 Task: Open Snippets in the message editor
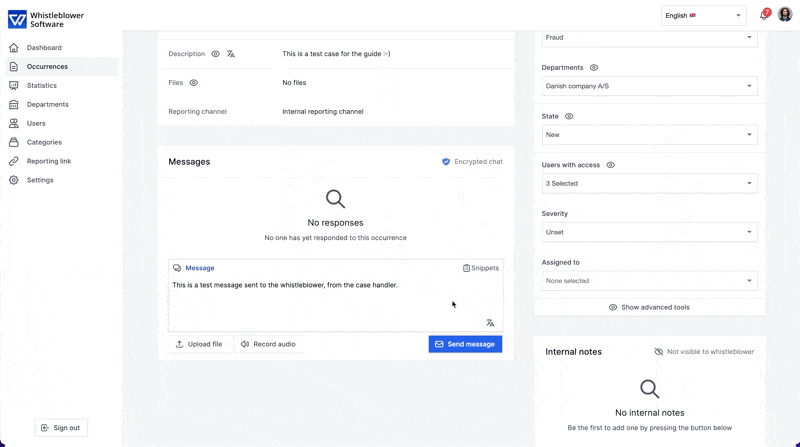(481, 268)
